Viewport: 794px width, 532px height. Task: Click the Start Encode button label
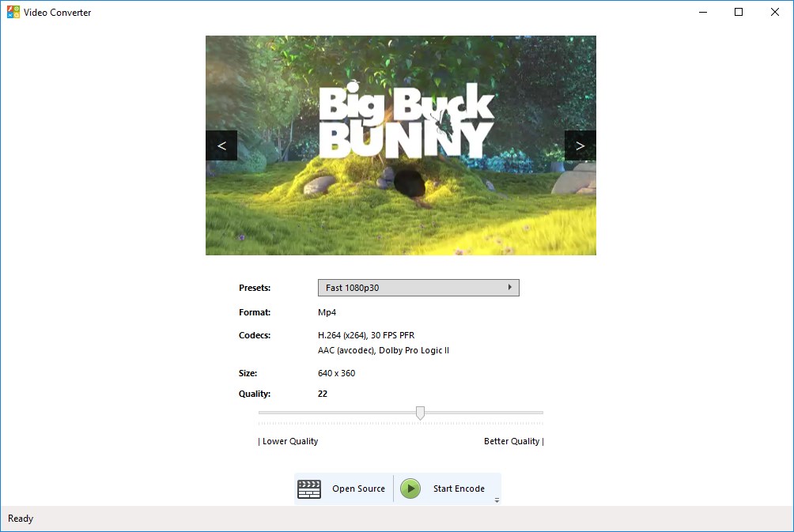[x=459, y=489]
